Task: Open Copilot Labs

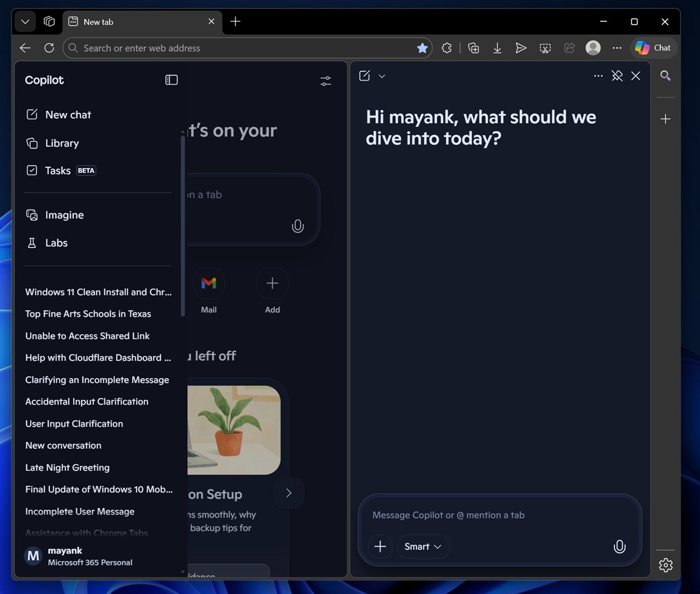Action: pyautogui.click(x=56, y=243)
